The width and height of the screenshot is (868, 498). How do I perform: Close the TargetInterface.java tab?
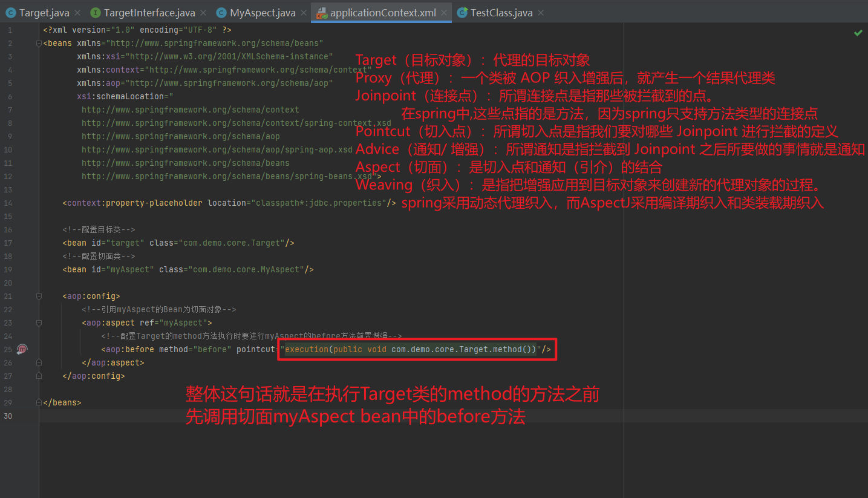click(203, 13)
